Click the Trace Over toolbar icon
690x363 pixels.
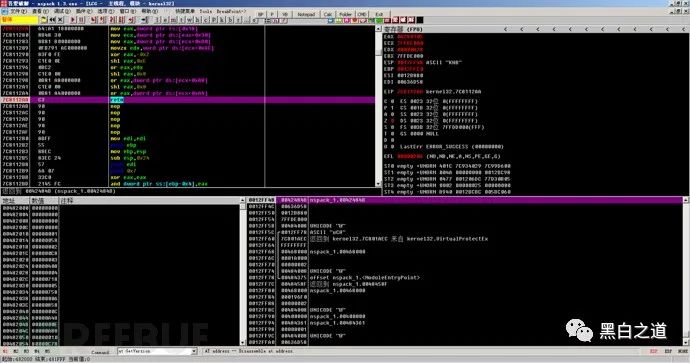(122, 20)
